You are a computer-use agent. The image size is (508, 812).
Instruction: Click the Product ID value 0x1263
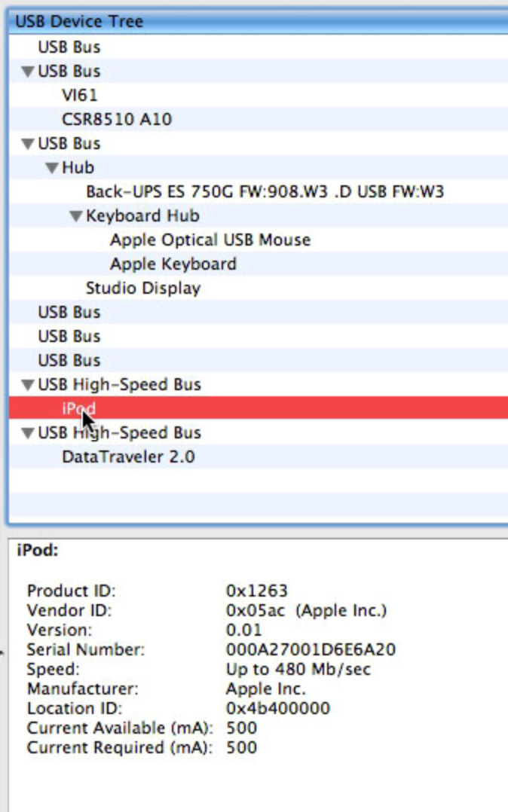pos(256,591)
